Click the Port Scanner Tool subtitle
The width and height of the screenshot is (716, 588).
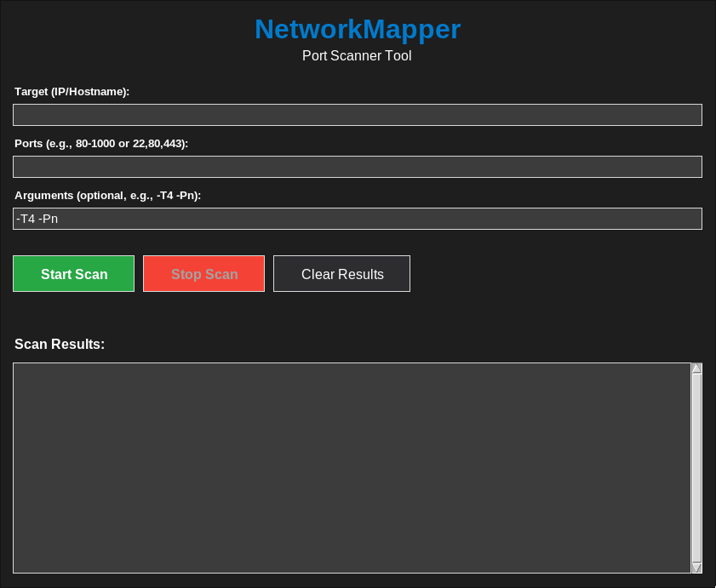coord(357,56)
